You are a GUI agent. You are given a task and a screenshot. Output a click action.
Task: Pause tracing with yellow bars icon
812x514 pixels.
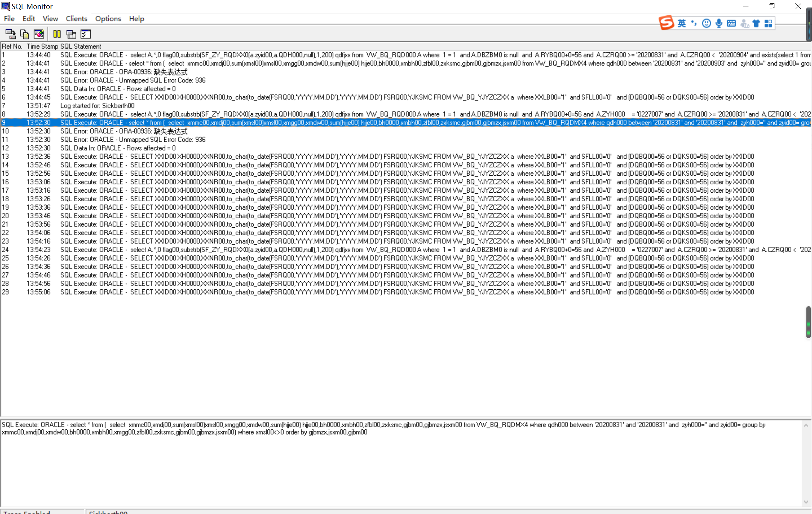57,34
